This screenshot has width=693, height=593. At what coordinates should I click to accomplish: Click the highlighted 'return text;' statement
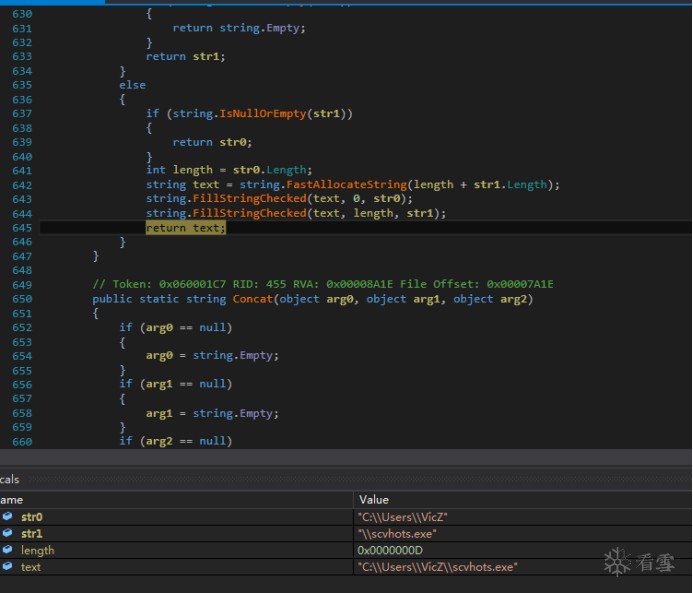point(186,228)
